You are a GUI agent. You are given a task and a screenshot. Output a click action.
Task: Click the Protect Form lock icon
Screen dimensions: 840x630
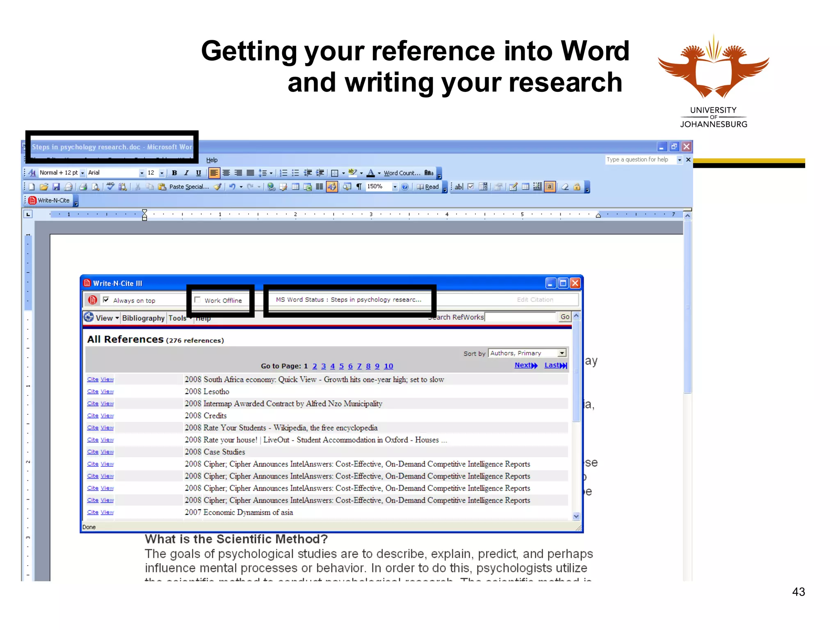point(577,187)
